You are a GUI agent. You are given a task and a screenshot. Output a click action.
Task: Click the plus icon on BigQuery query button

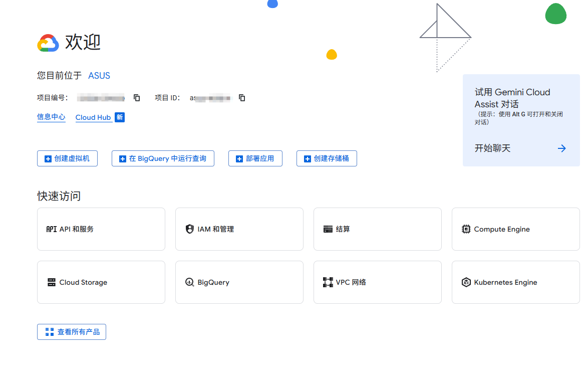pyautogui.click(x=123, y=159)
